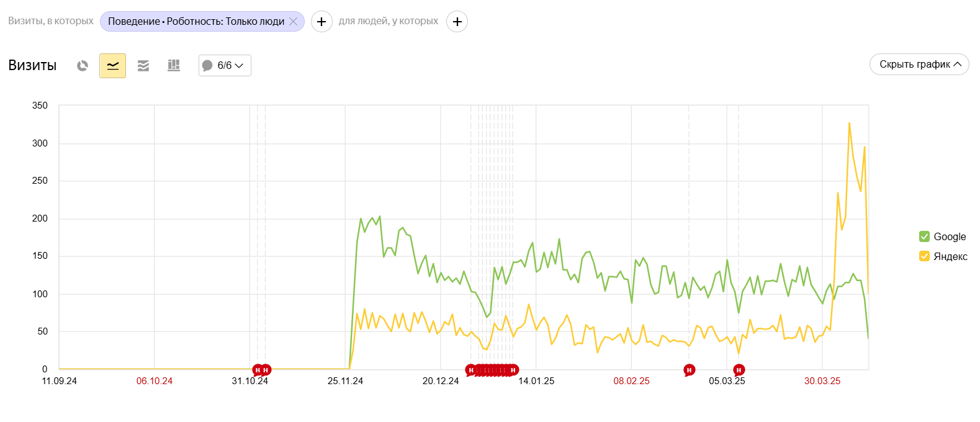Viewport: 980px width, 422px height.
Task: Collapse the chart with Скрыть график
Action: (x=919, y=65)
